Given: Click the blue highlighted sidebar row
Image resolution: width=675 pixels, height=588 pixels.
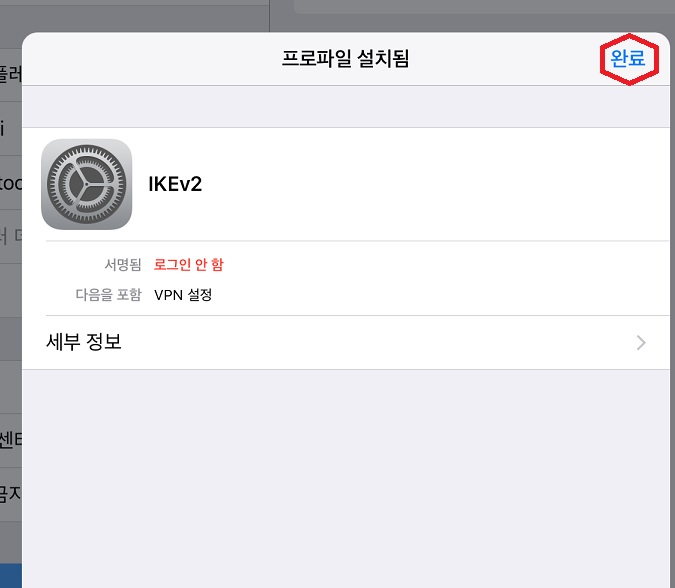Looking at the screenshot, I should (x=11, y=576).
